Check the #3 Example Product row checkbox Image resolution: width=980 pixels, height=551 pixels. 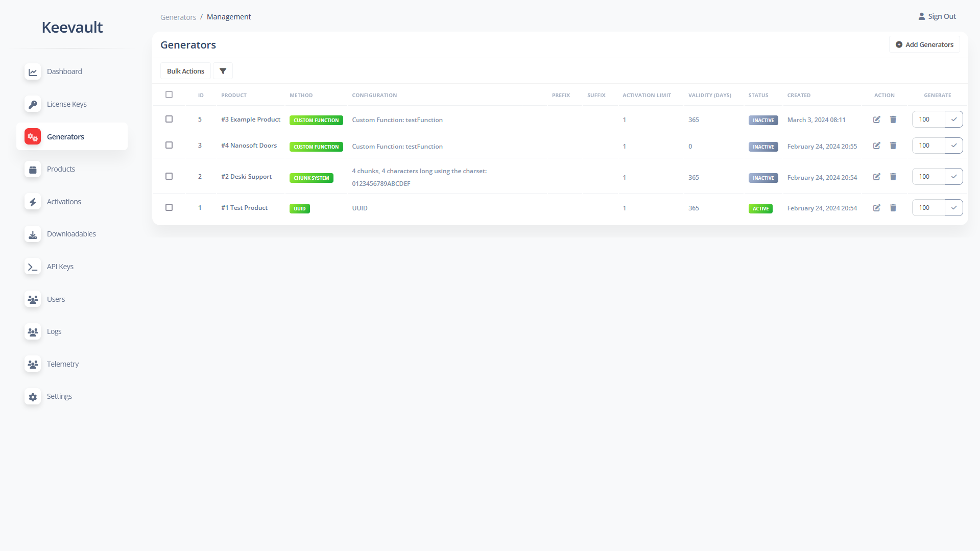tap(169, 119)
